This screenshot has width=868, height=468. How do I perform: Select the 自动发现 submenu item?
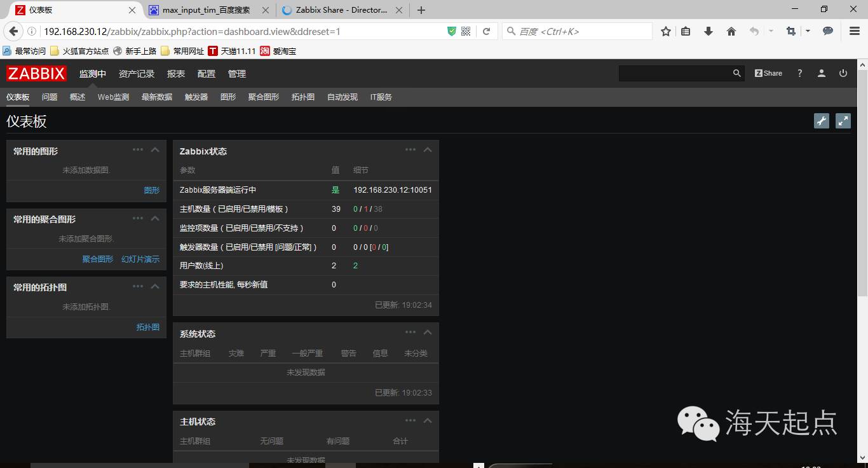click(x=342, y=97)
